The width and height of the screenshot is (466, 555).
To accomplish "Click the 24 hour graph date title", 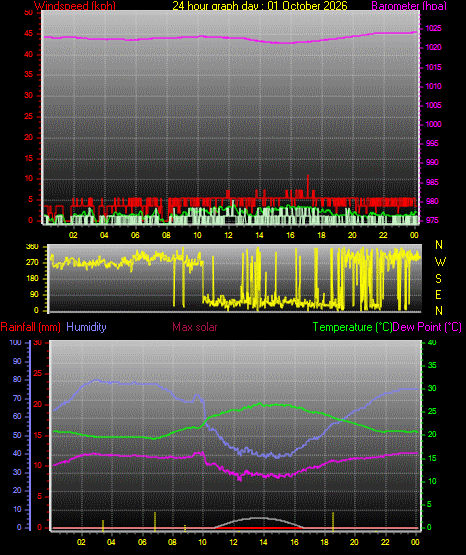I will [260, 6].
